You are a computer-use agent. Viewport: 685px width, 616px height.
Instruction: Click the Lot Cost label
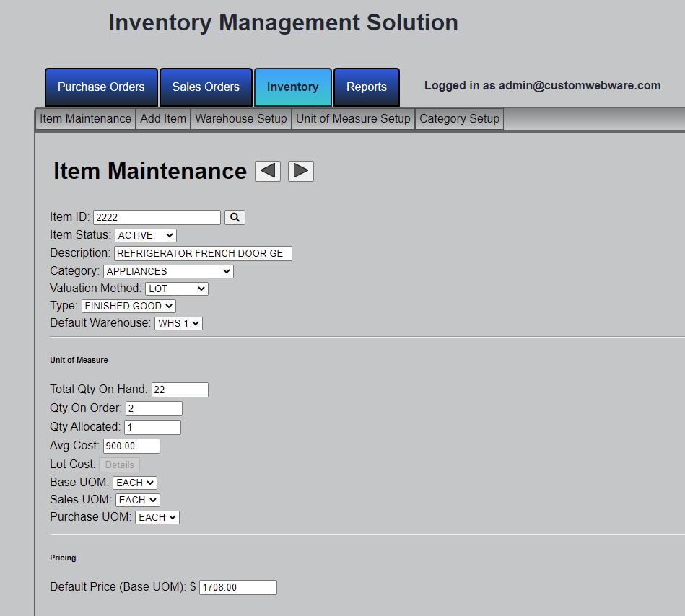click(72, 464)
